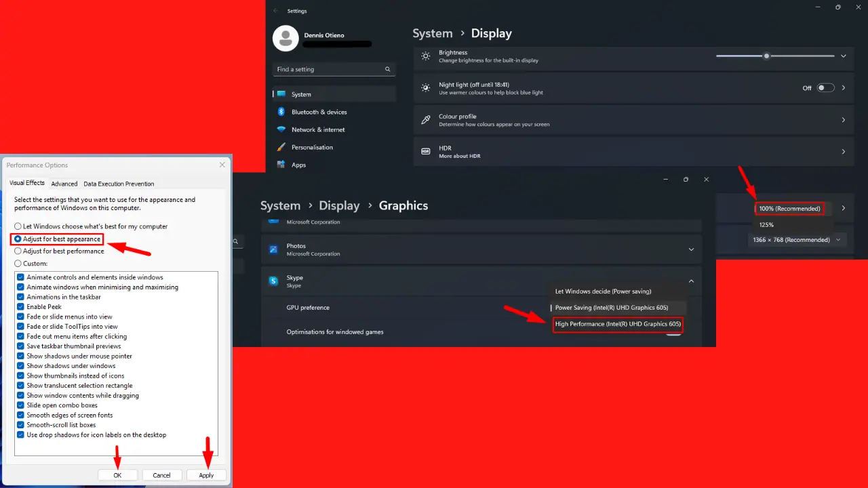Viewport: 868px width, 488px height.
Task: Open HDR settings chevron
Action: point(844,152)
